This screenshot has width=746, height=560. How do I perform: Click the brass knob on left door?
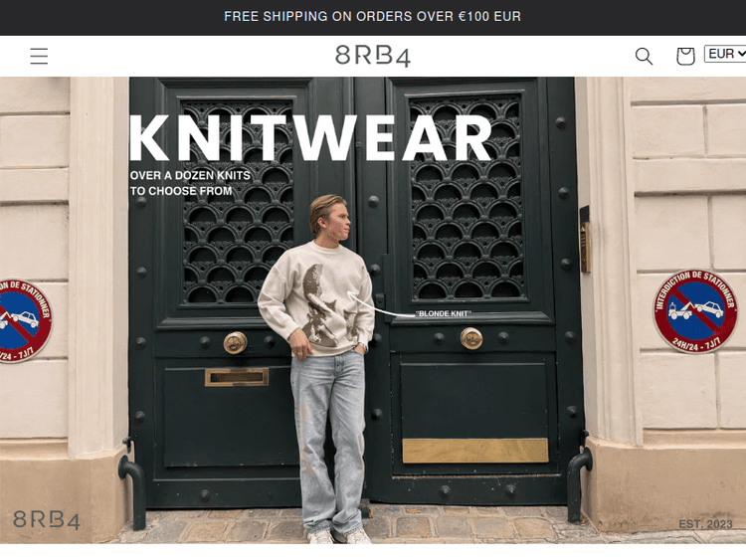(x=236, y=342)
